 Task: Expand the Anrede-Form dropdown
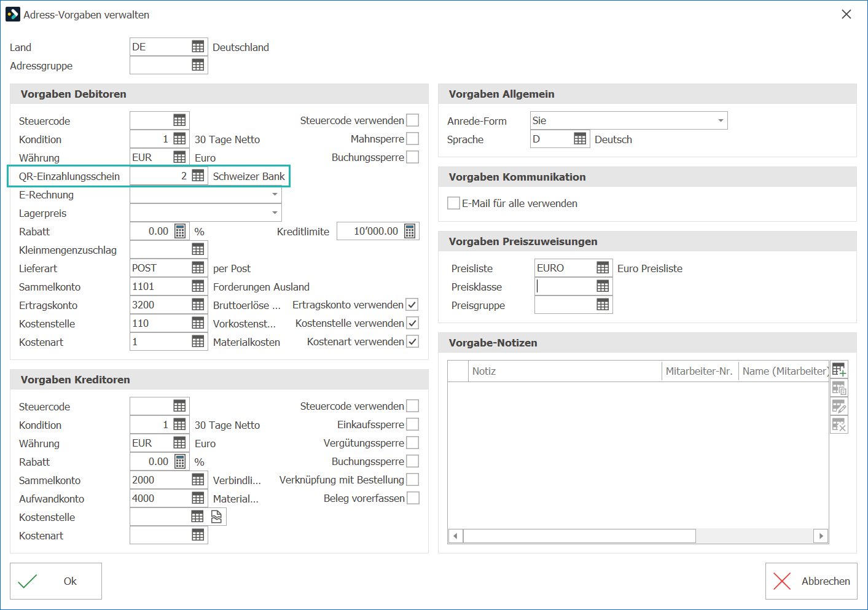(721, 120)
